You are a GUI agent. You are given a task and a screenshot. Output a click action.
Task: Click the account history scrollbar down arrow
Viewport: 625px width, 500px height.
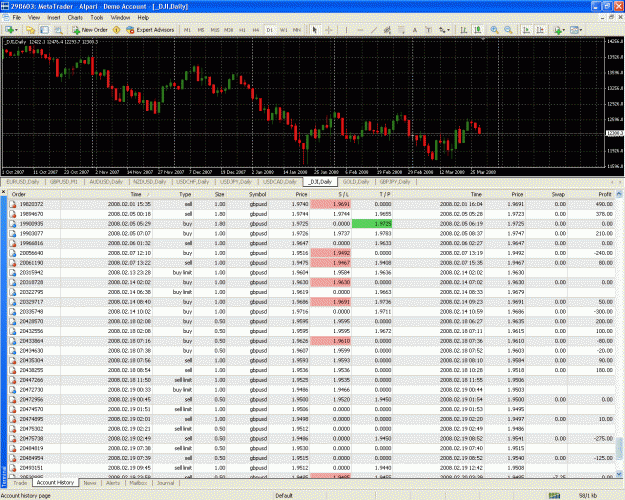pyautogui.click(x=619, y=474)
